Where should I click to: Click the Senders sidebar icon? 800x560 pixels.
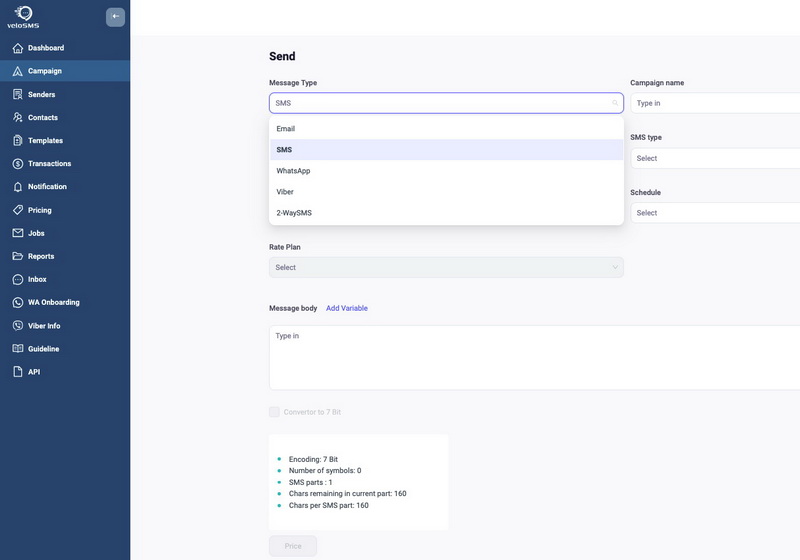coord(18,94)
